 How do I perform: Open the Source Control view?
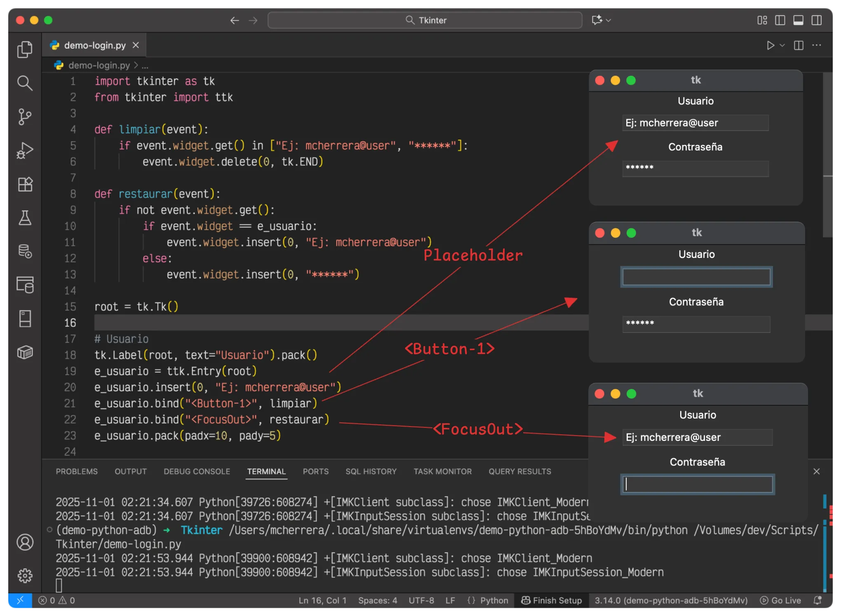[25, 117]
